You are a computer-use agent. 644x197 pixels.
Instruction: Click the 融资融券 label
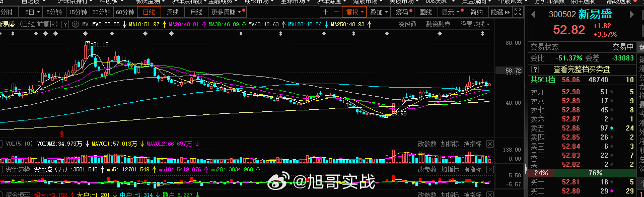tap(438, 24)
